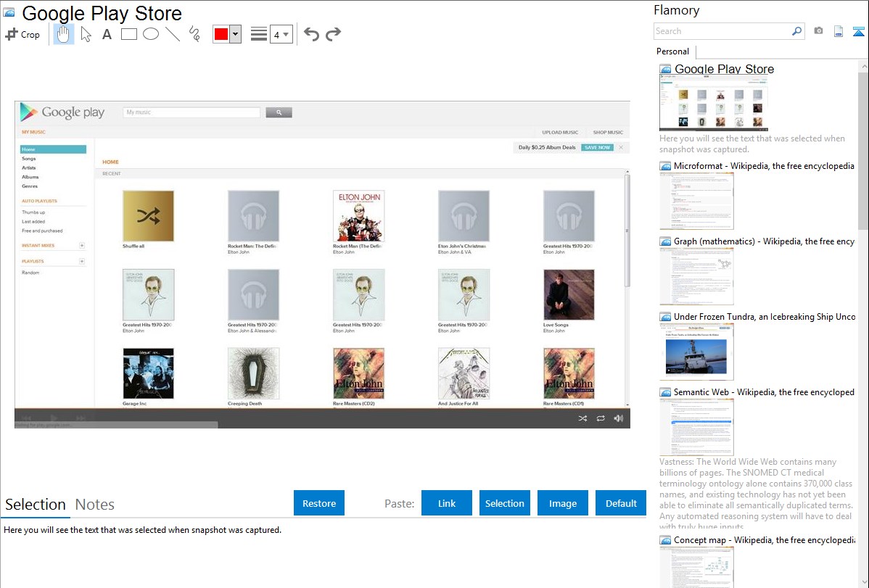The image size is (869, 588).
Task: Open the Semantic Web snapshot title
Action: (764, 392)
